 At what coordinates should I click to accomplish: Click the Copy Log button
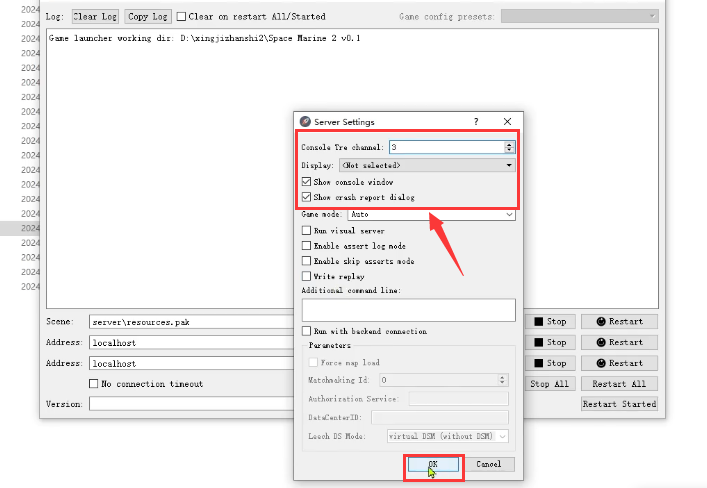click(148, 17)
